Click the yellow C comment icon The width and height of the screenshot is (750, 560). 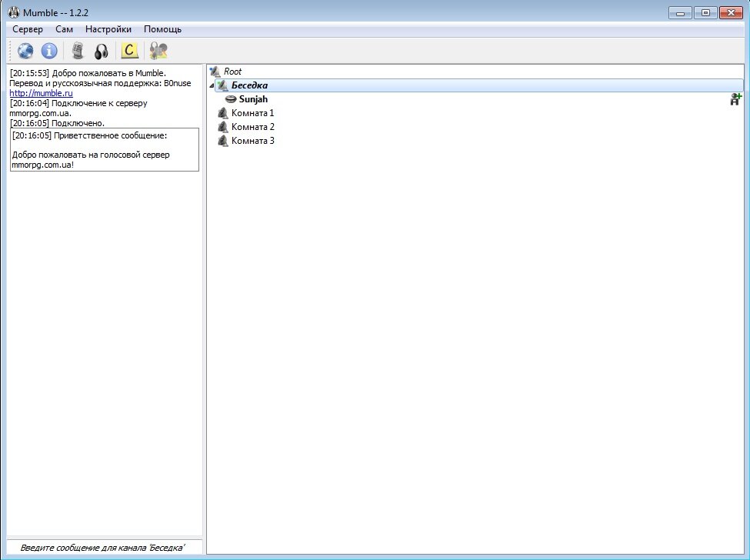pyautogui.click(x=130, y=52)
